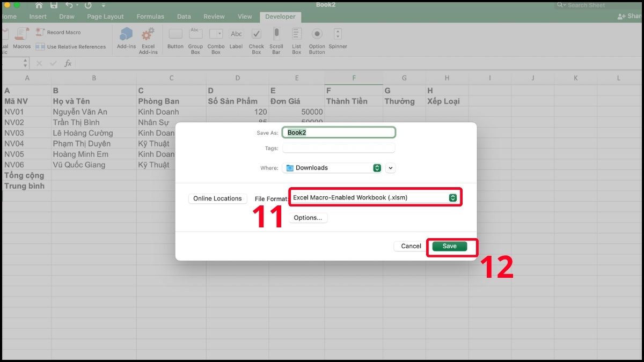Open the Macros list
This screenshot has width=644, height=362.
(x=21, y=39)
